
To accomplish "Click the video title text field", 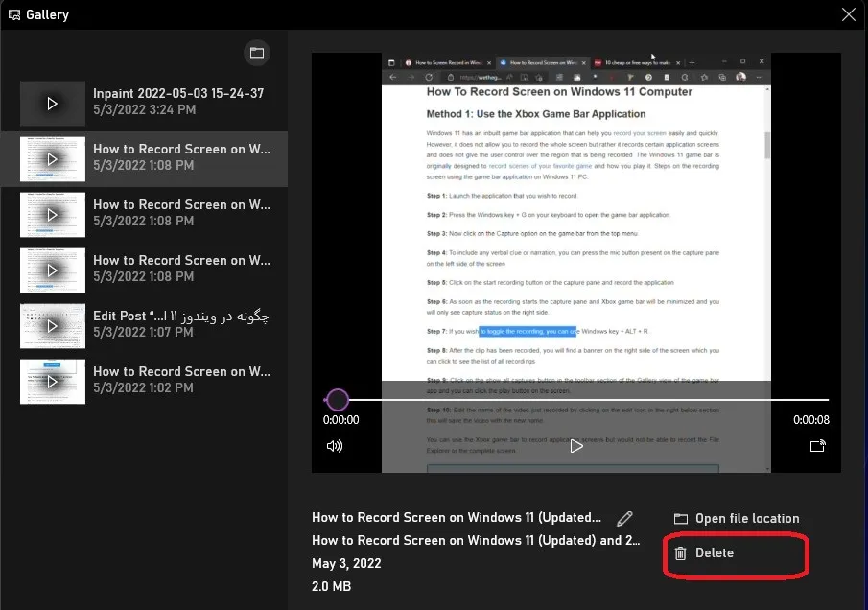I will coord(457,518).
